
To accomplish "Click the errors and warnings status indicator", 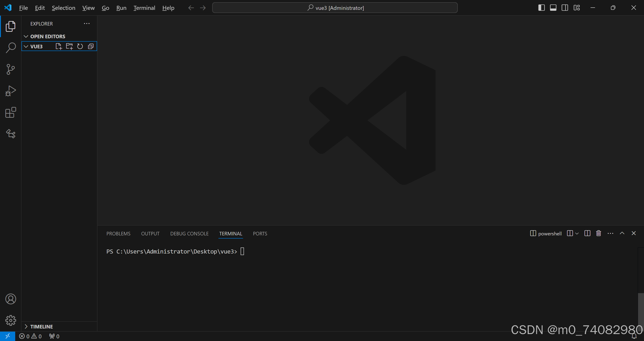I will click(x=30, y=336).
